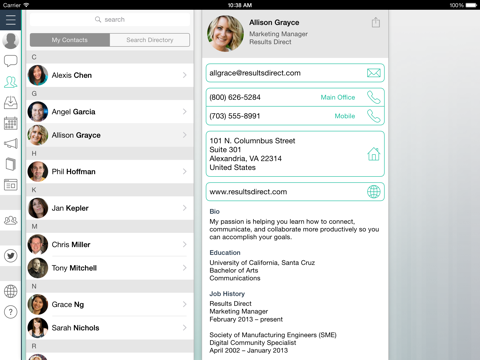The height and width of the screenshot is (360, 480).
Task: Open the calendar icon in sidebar
Action: pyautogui.click(x=11, y=123)
